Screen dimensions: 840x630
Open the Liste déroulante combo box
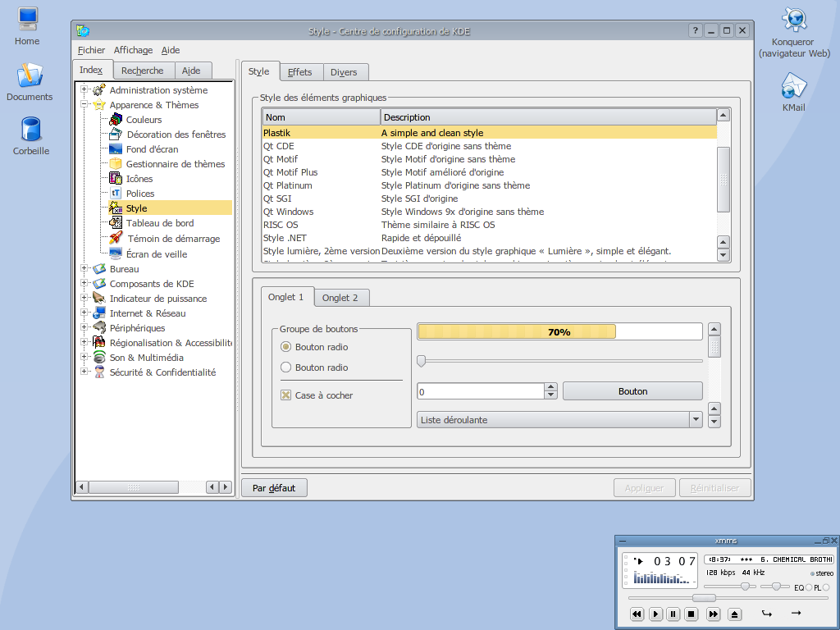559,419
